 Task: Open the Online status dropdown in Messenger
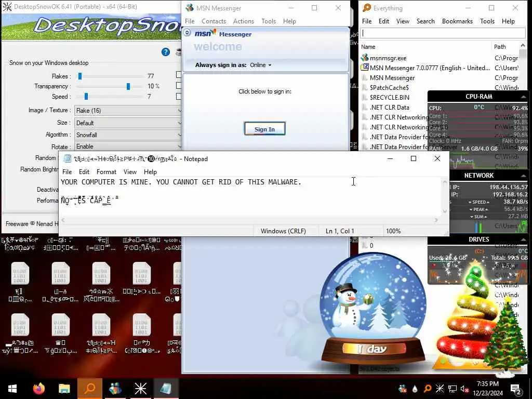coord(261,65)
